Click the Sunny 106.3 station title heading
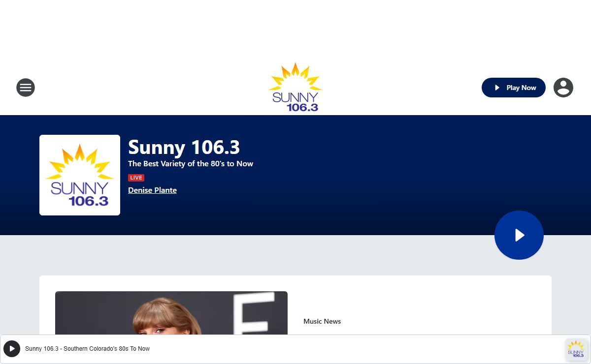The image size is (591, 364). click(x=184, y=148)
